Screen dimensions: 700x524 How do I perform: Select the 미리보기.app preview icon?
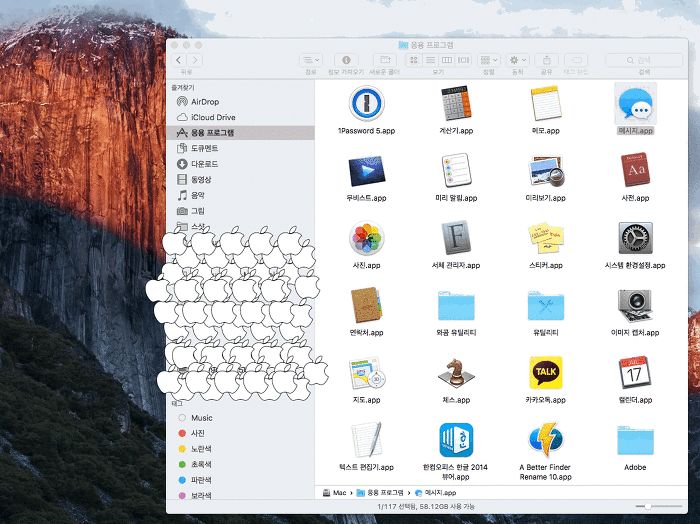point(546,171)
